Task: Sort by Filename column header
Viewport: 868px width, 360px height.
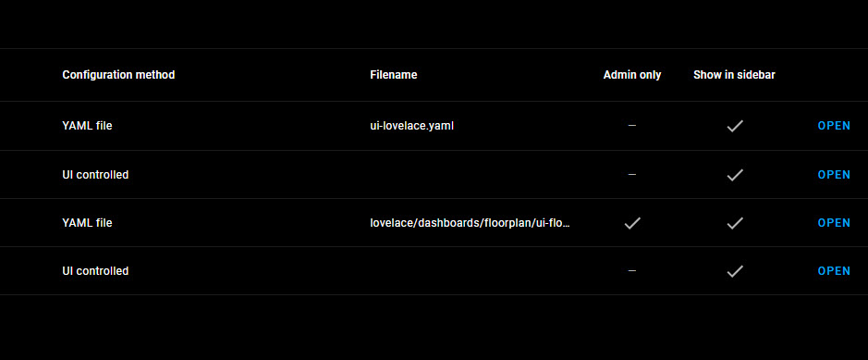Action: click(x=394, y=75)
